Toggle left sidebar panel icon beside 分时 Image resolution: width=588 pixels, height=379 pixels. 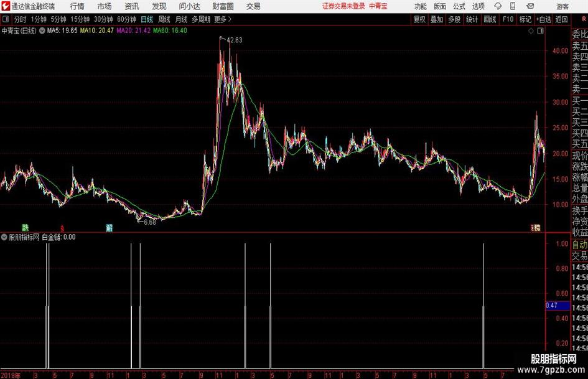6,19
